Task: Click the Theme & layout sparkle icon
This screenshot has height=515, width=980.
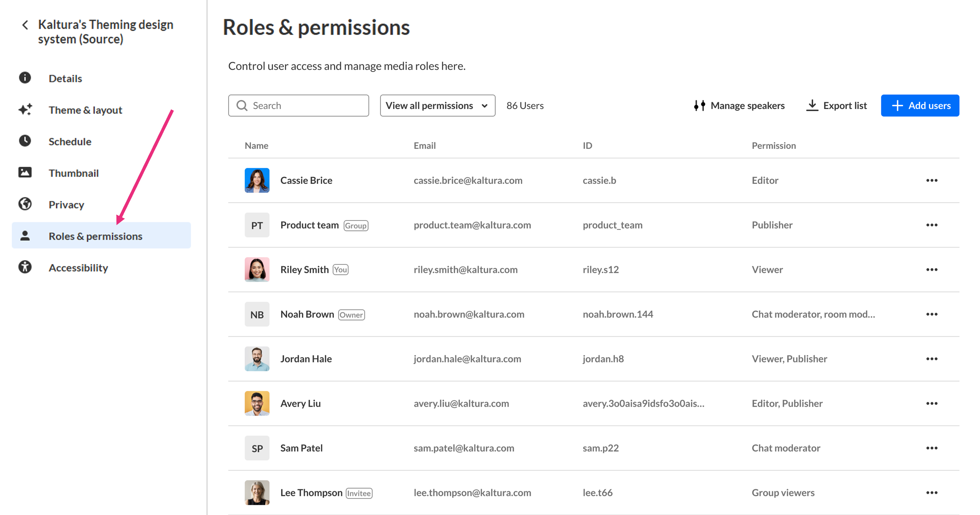Action: (x=25, y=110)
